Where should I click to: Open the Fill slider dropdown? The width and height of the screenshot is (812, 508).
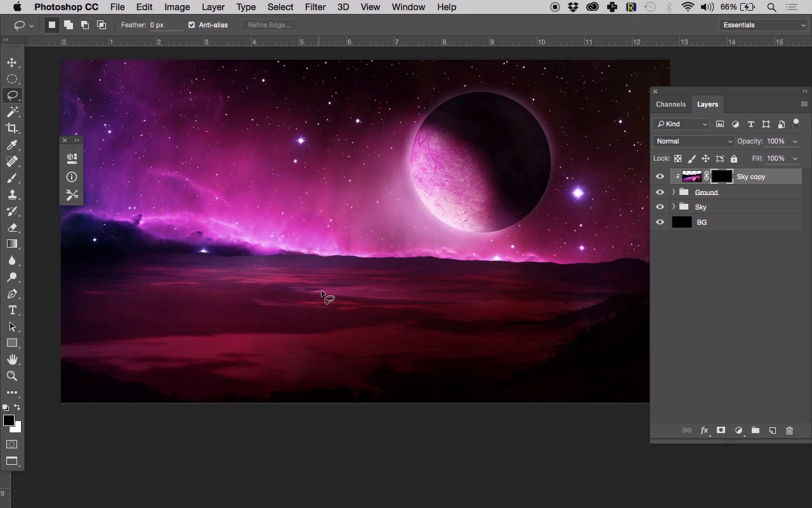coord(795,159)
